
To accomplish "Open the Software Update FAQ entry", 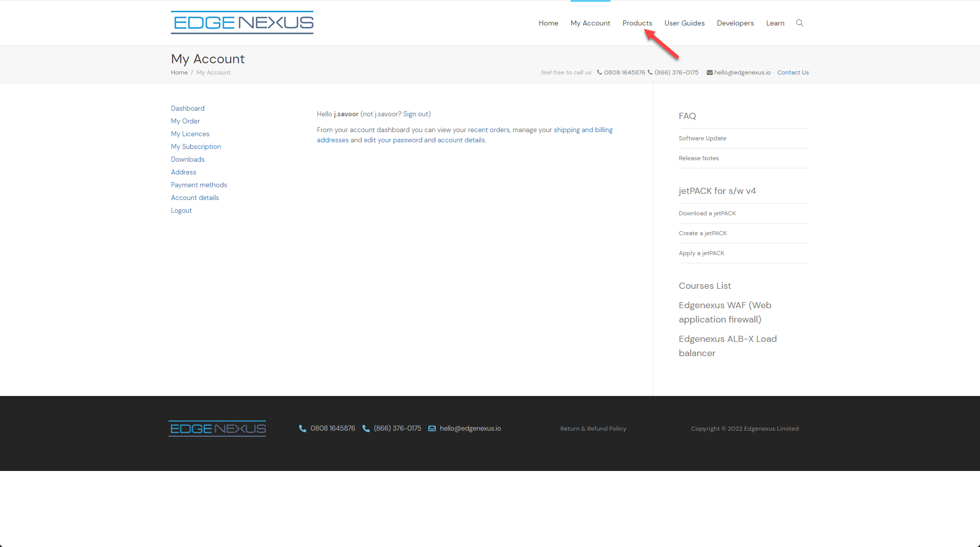I will (x=702, y=138).
